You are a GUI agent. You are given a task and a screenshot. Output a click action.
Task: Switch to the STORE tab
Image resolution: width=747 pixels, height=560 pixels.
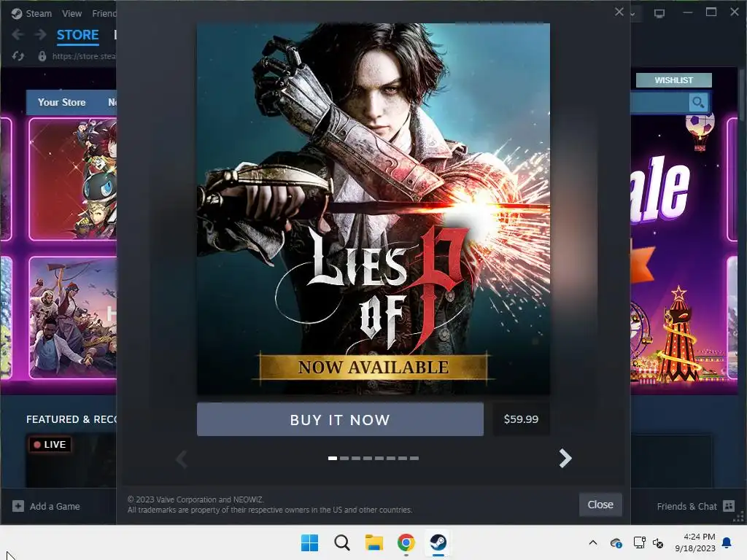pos(77,35)
